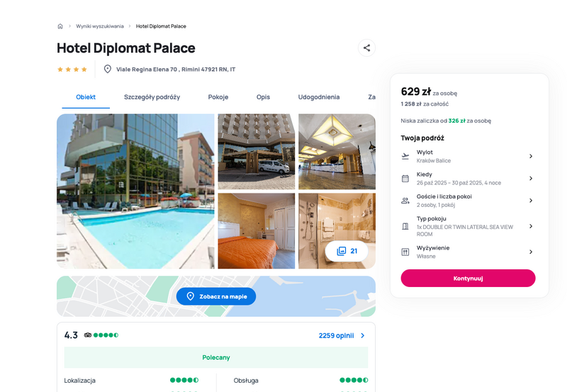Switch to the Szczegóły podróży tab
Viewport: 567px width, 392px height.
pos(152,97)
